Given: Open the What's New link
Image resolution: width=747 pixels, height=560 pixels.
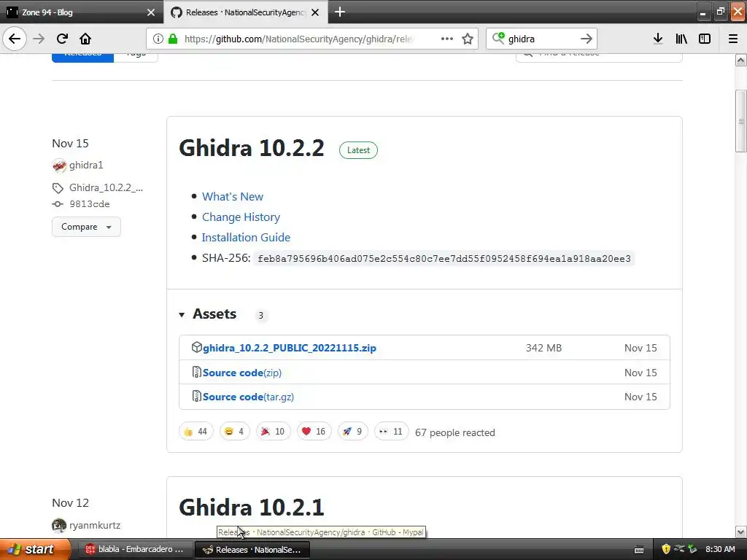Looking at the screenshot, I should coord(233,197).
